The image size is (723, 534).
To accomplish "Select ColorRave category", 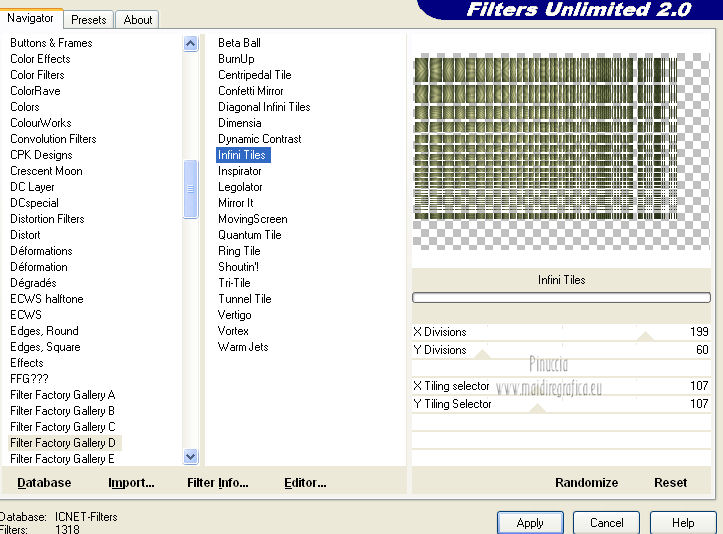I will click(35, 91).
